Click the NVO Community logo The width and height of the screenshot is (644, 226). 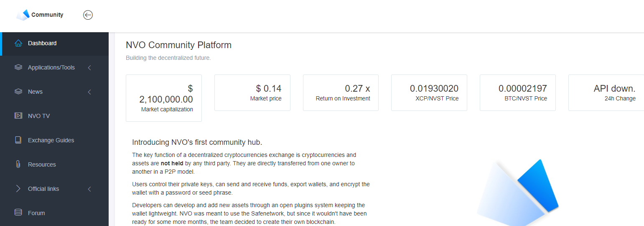[x=40, y=15]
